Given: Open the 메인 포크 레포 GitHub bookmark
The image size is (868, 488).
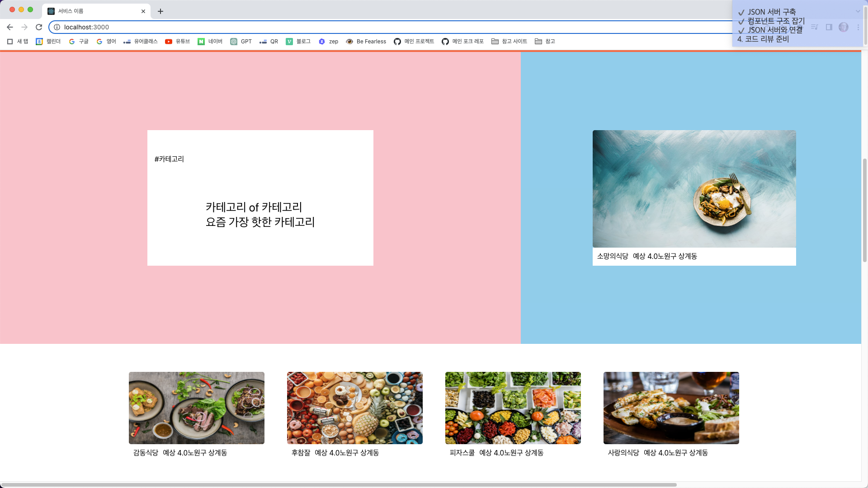Looking at the screenshot, I should pos(463,42).
